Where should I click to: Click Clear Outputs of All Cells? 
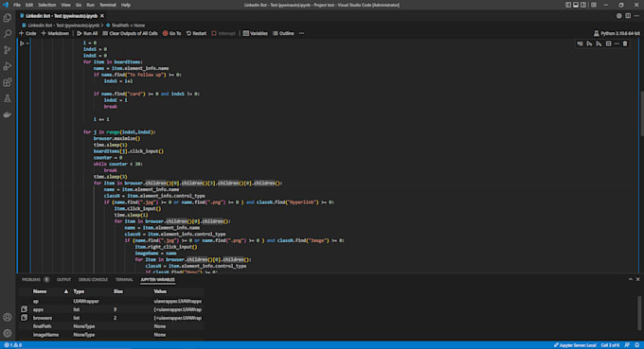[130, 33]
